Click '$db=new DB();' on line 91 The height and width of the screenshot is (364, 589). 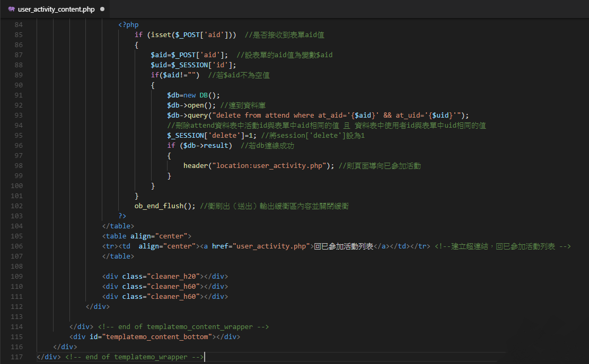tap(194, 95)
